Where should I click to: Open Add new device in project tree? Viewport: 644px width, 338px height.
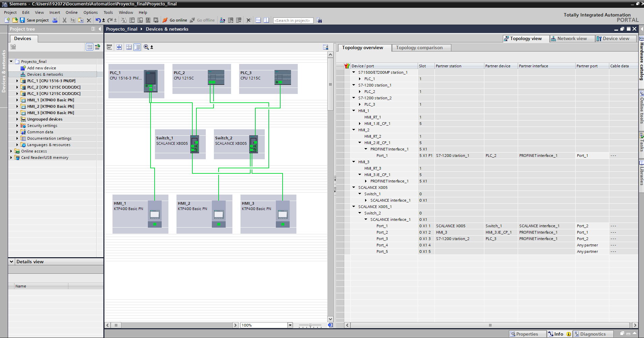point(41,68)
